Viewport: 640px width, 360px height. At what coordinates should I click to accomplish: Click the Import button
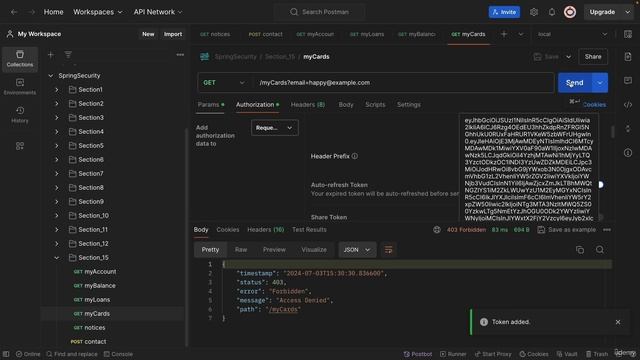click(173, 34)
